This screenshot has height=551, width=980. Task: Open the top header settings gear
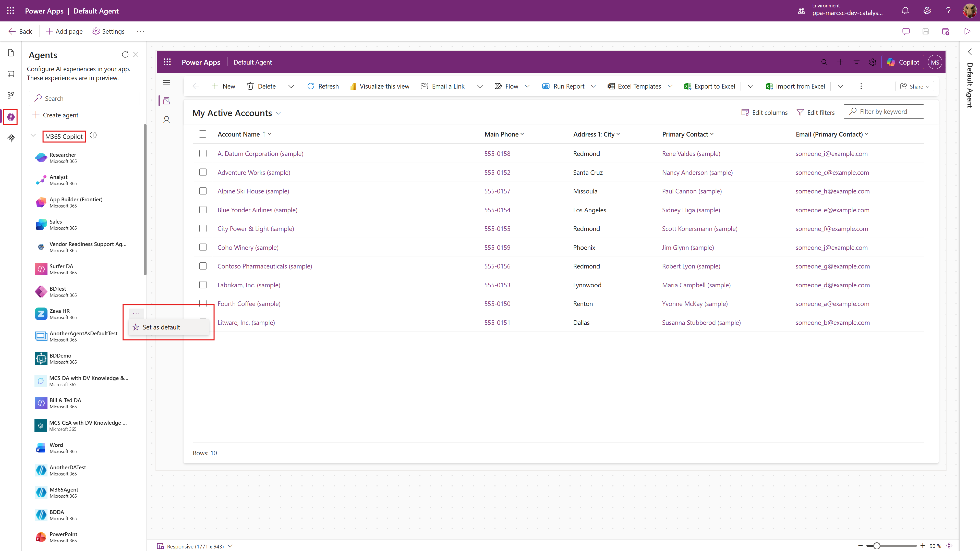[927, 11]
